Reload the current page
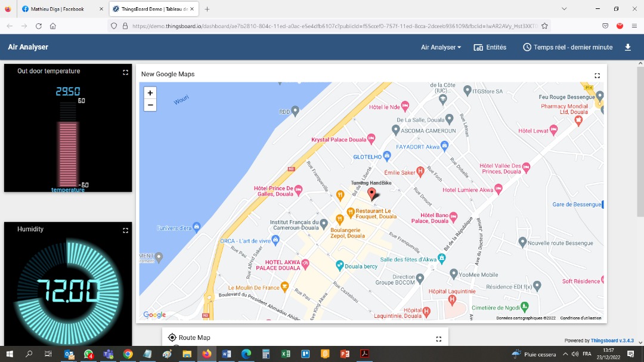Screen dimensions: 644x362 point(39,26)
